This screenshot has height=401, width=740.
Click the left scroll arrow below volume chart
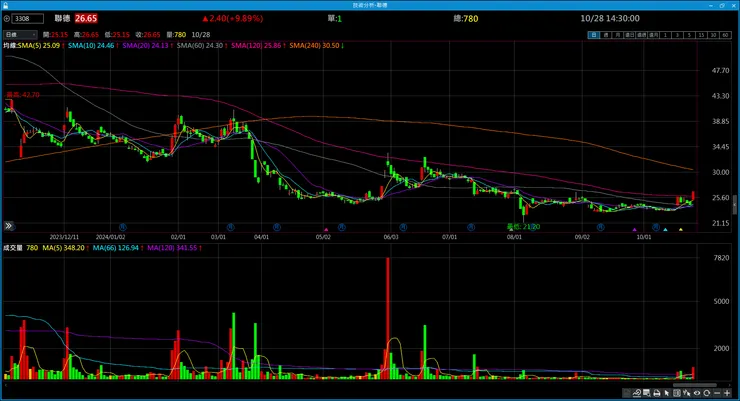[5, 385]
